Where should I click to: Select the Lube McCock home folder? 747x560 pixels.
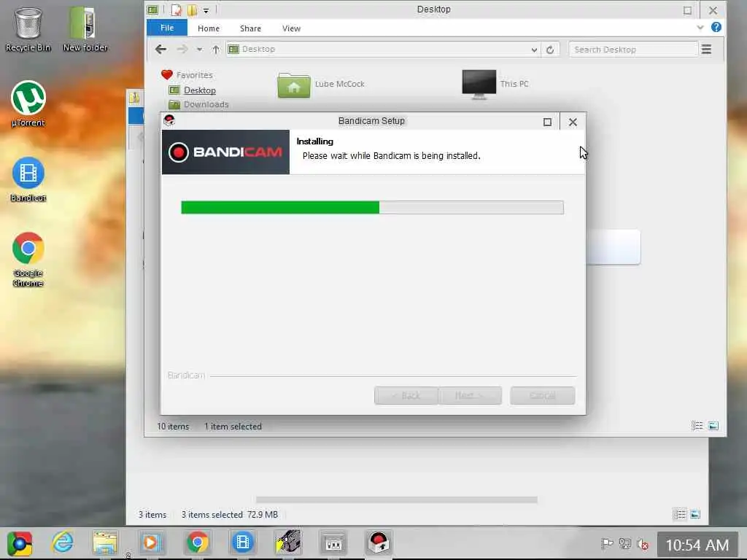pyautogui.click(x=322, y=85)
